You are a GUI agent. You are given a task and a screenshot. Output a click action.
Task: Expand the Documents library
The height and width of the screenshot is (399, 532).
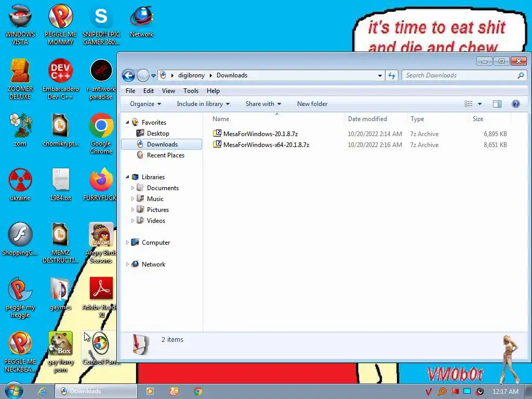132,188
